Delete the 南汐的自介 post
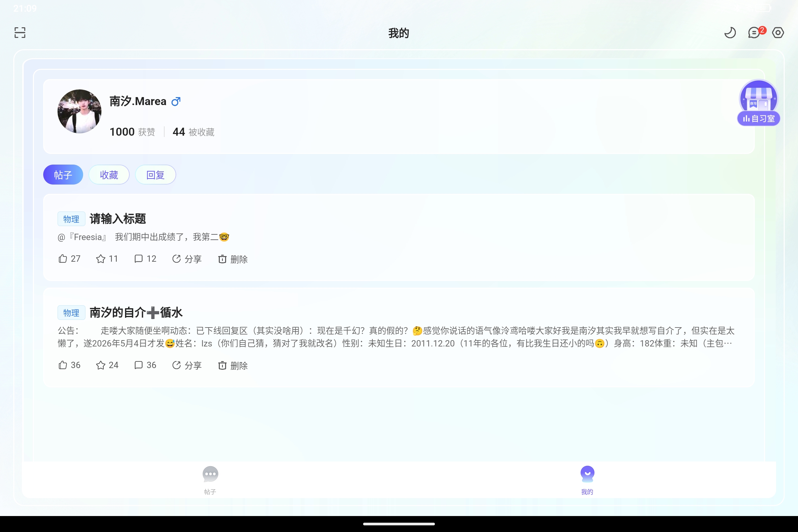This screenshot has height=532, width=798. pos(233,365)
